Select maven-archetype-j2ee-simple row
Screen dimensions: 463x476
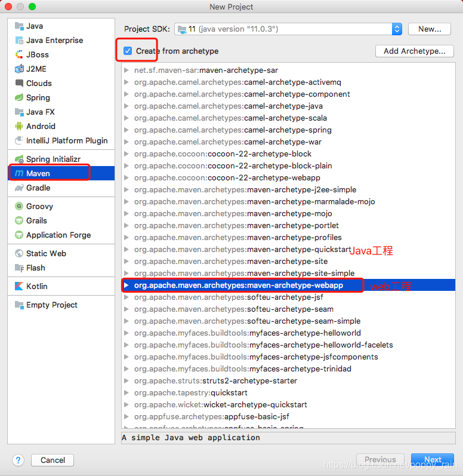click(288, 190)
